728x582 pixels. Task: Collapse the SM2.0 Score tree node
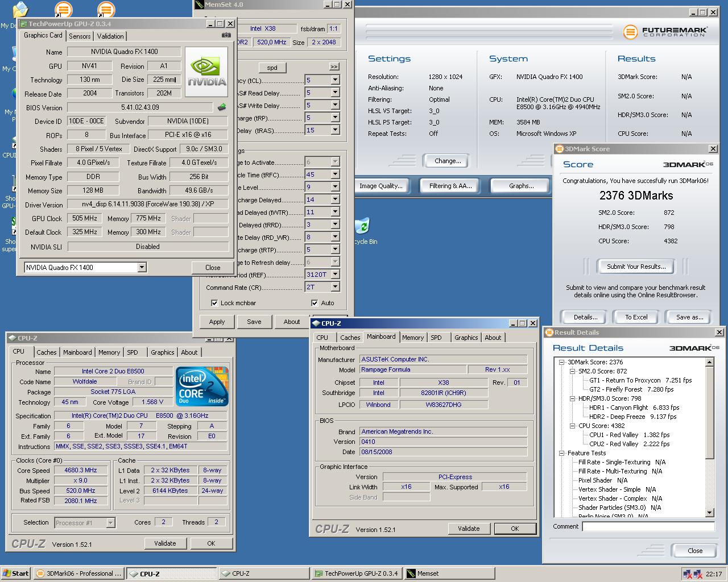click(573, 371)
